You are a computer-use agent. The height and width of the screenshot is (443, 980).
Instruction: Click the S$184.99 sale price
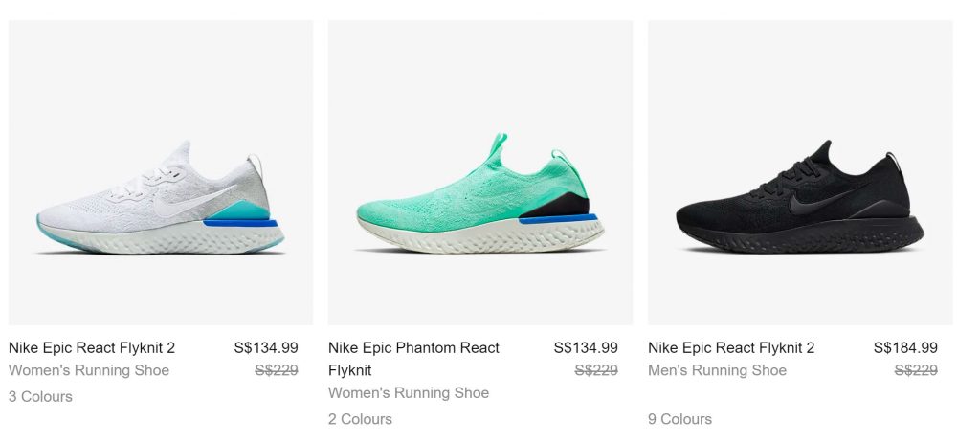(x=905, y=348)
